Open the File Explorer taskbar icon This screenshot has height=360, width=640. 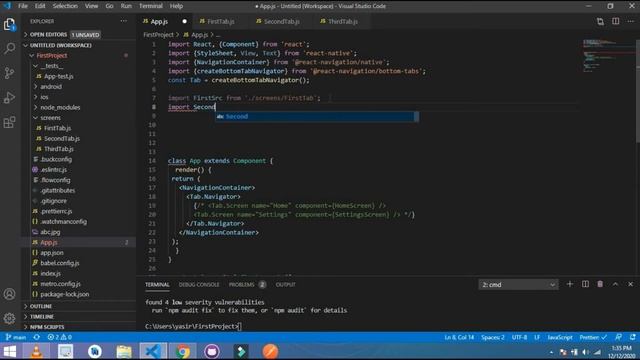(x=124, y=351)
